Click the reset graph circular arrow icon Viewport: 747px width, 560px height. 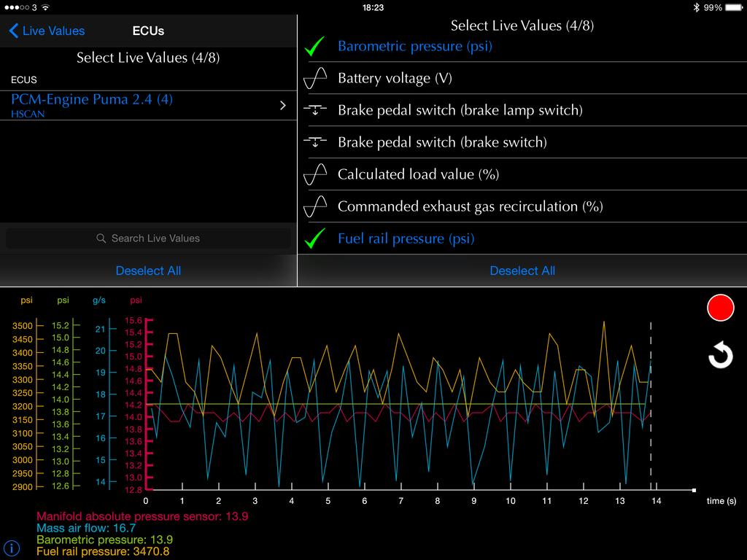[720, 356]
